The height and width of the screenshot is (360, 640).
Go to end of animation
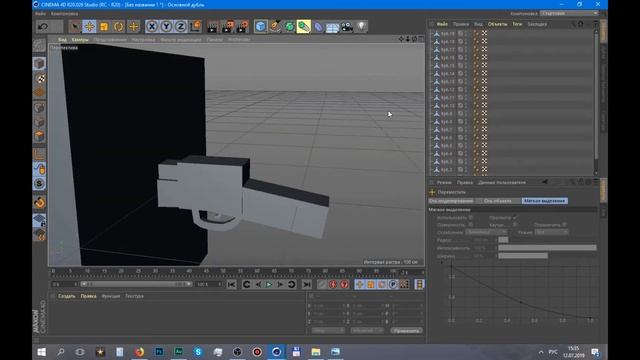coord(307,284)
